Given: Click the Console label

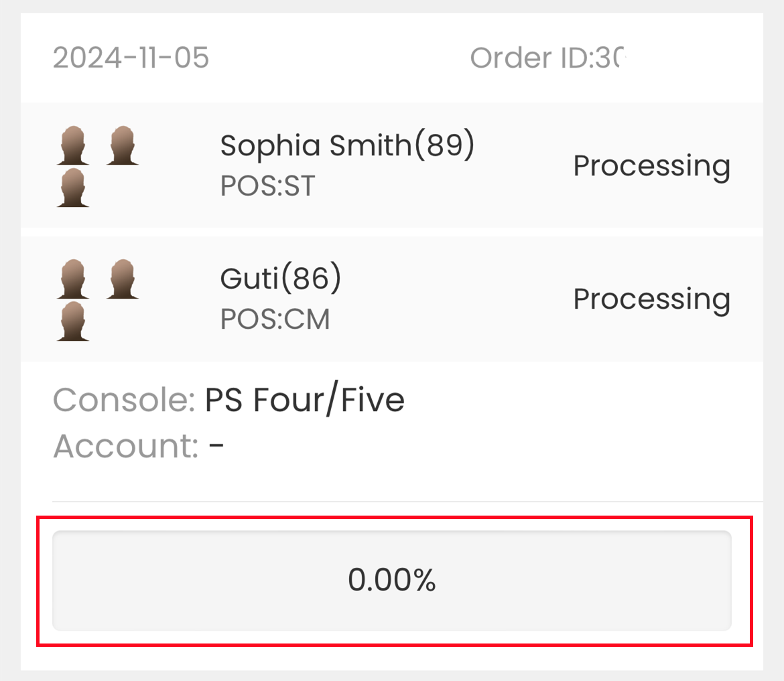Looking at the screenshot, I should pyautogui.click(x=123, y=400).
